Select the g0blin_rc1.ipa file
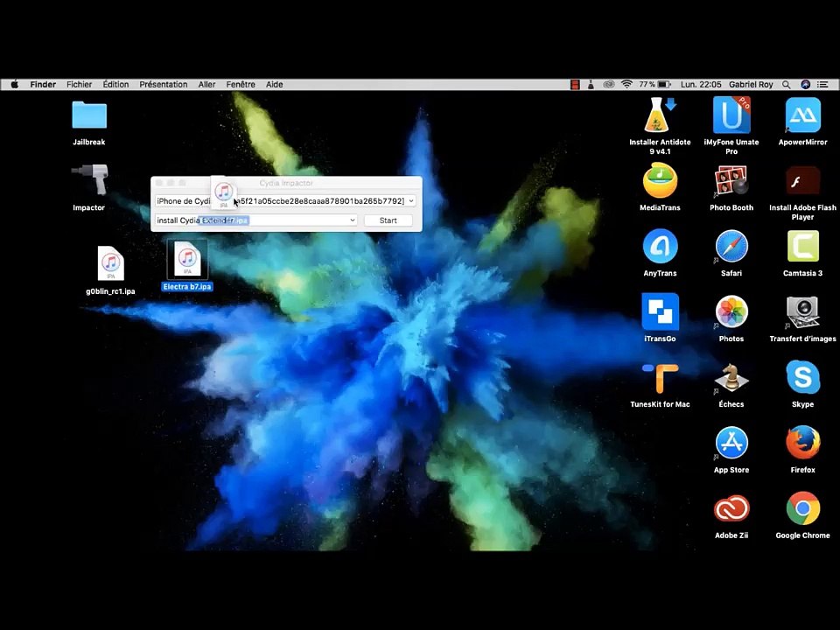 click(110, 263)
